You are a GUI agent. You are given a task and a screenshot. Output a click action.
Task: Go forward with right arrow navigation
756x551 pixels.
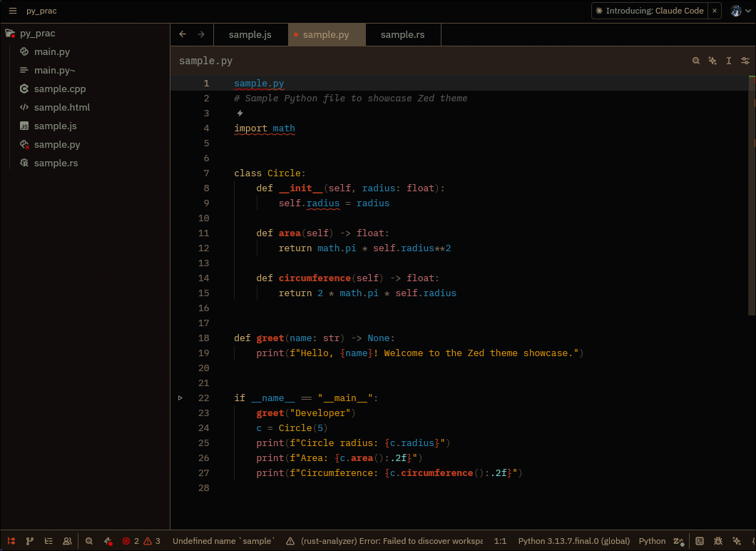[201, 34]
